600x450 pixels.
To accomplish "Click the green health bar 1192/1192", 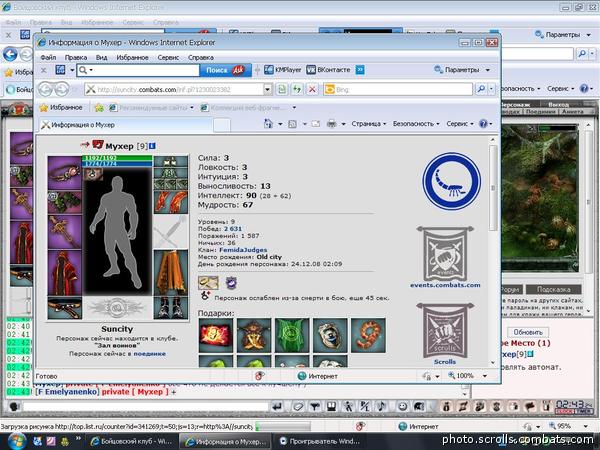I will click(117, 158).
